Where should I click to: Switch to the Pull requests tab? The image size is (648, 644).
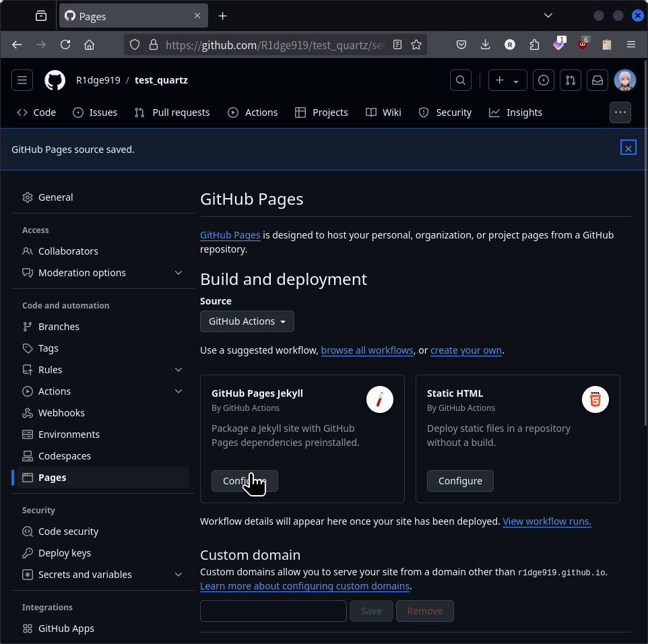pyautogui.click(x=172, y=112)
